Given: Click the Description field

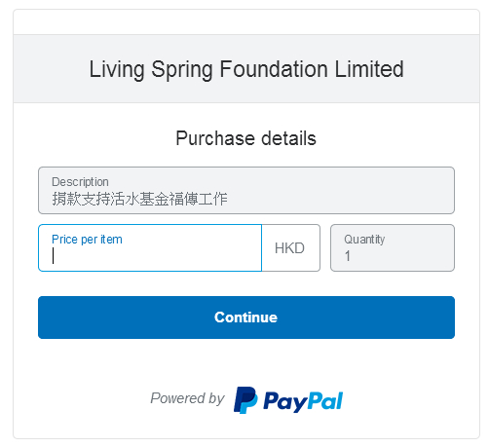Looking at the screenshot, I should (x=246, y=190).
